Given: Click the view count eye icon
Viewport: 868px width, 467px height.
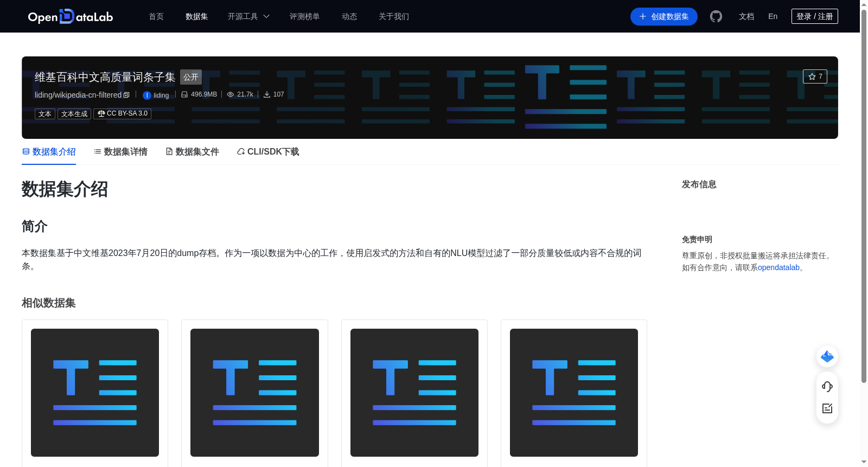Looking at the screenshot, I should (231, 94).
